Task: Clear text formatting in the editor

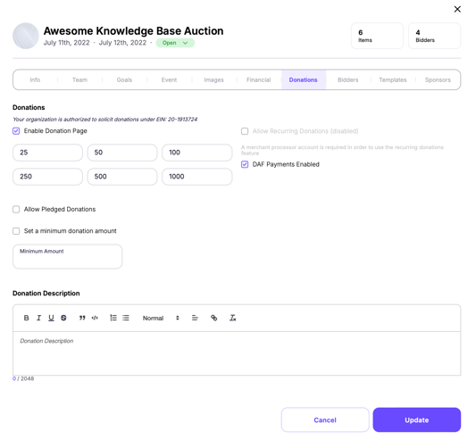Action: 232,318
